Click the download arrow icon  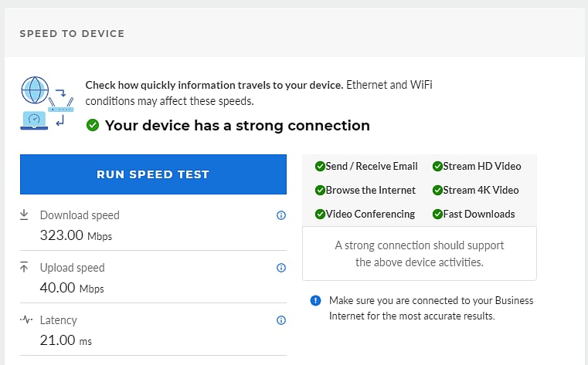click(24, 215)
